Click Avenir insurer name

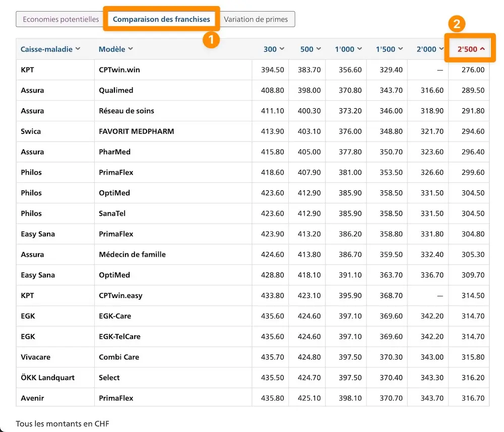pyautogui.click(x=32, y=398)
